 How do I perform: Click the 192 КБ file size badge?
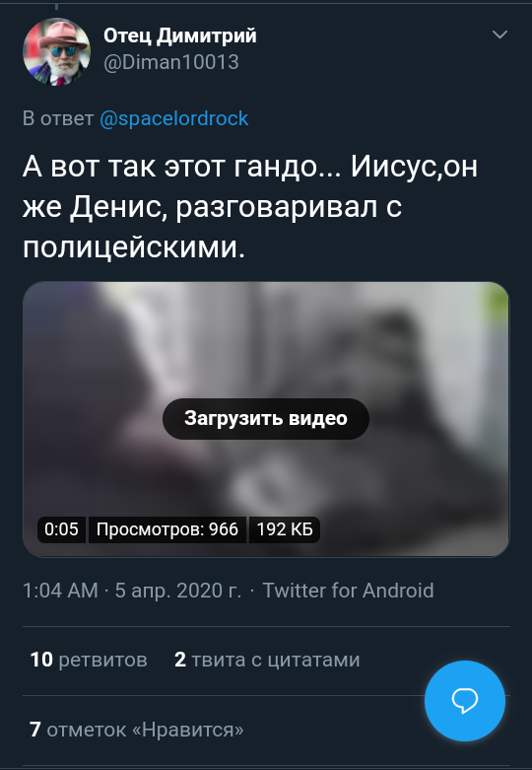point(285,529)
